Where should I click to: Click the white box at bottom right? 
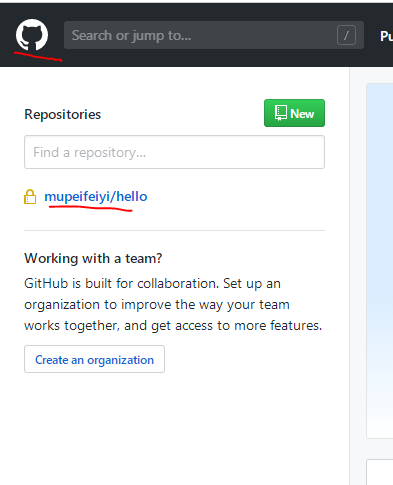coord(380,472)
